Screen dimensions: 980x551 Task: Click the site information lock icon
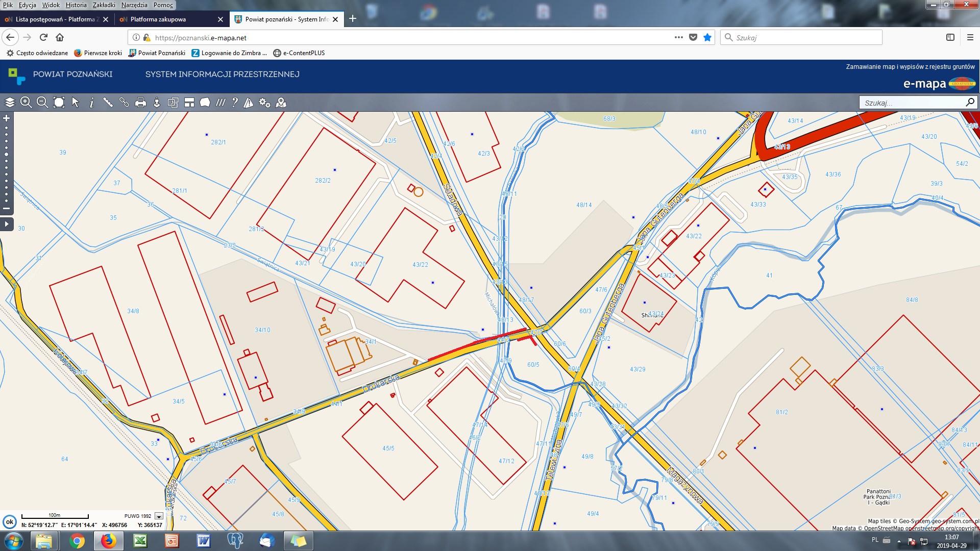pyautogui.click(x=147, y=38)
